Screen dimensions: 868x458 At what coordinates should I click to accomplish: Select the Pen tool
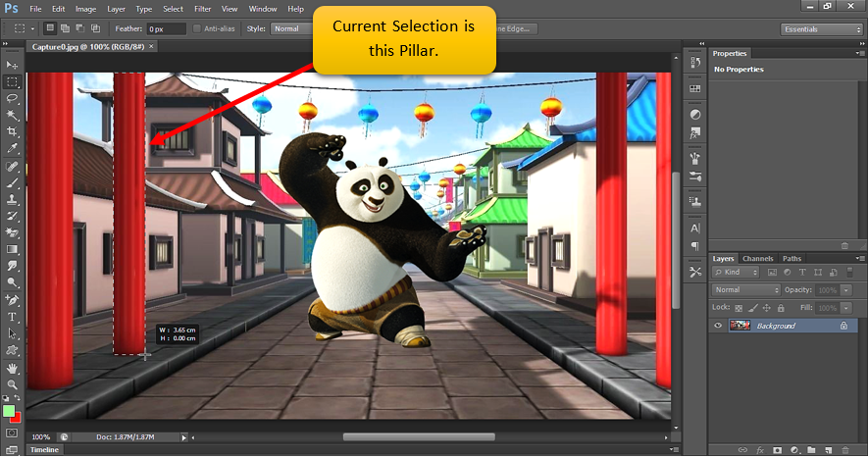click(x=12, y=300)
